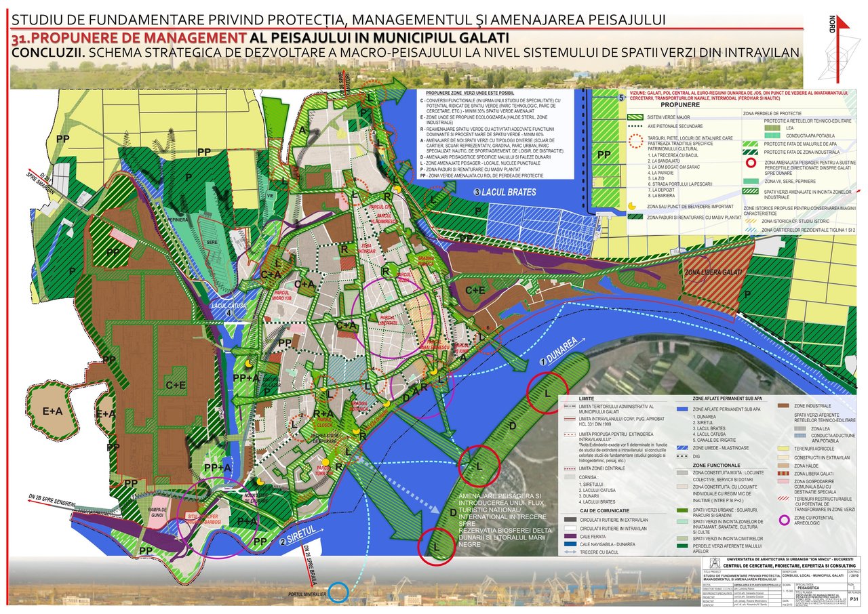Click 'ZONA VII, SERE, PEPINIERE' legend entry

pyautogui.click(x=791, y=181)
